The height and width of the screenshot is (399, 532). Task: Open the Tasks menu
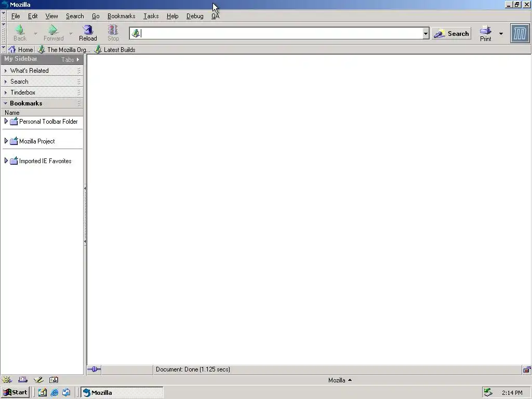tap(151, 16)
